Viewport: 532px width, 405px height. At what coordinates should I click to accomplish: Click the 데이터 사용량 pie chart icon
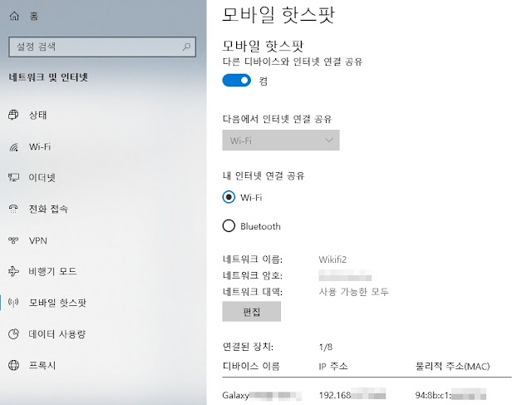point(13,334)
